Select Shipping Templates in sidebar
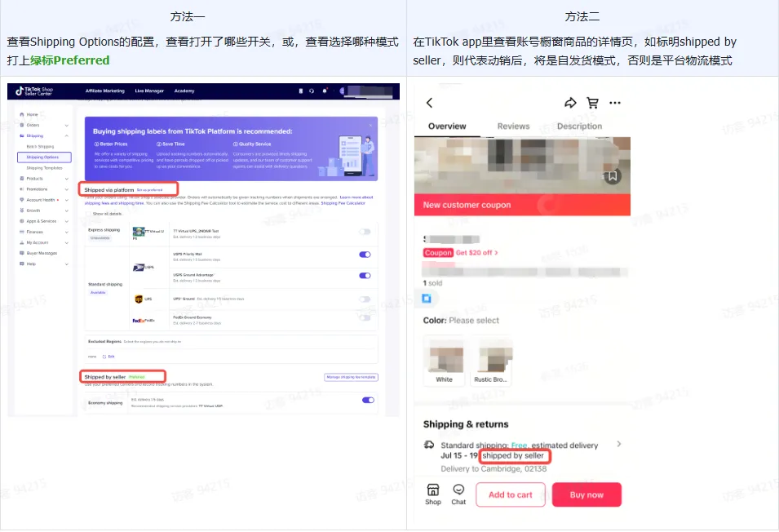This screenshot has width=779, height=532. (44, 168)
